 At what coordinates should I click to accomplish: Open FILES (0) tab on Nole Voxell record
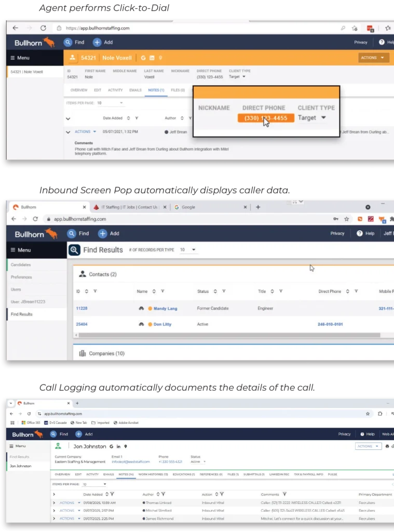pyautogui.click(x=178, y=90)
